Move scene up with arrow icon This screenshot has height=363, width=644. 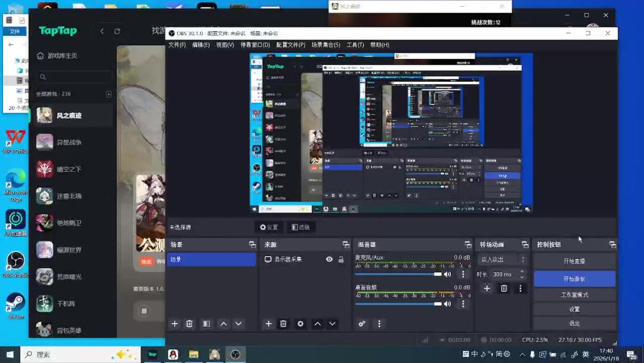pyautogui.click(x=224, y=324)
